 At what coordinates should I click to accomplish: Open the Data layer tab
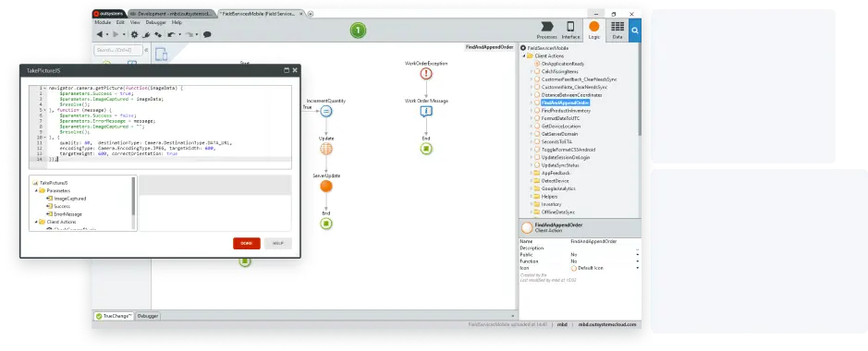tap(617, 30)
